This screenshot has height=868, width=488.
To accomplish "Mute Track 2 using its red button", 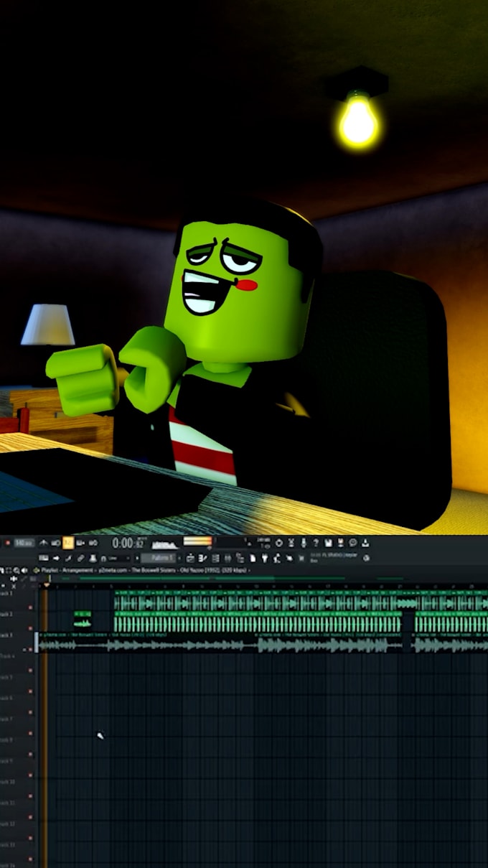I will point(30,628).
